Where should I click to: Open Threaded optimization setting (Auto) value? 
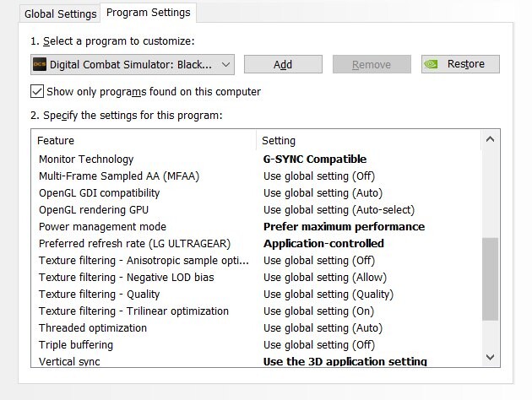[323, 327]
